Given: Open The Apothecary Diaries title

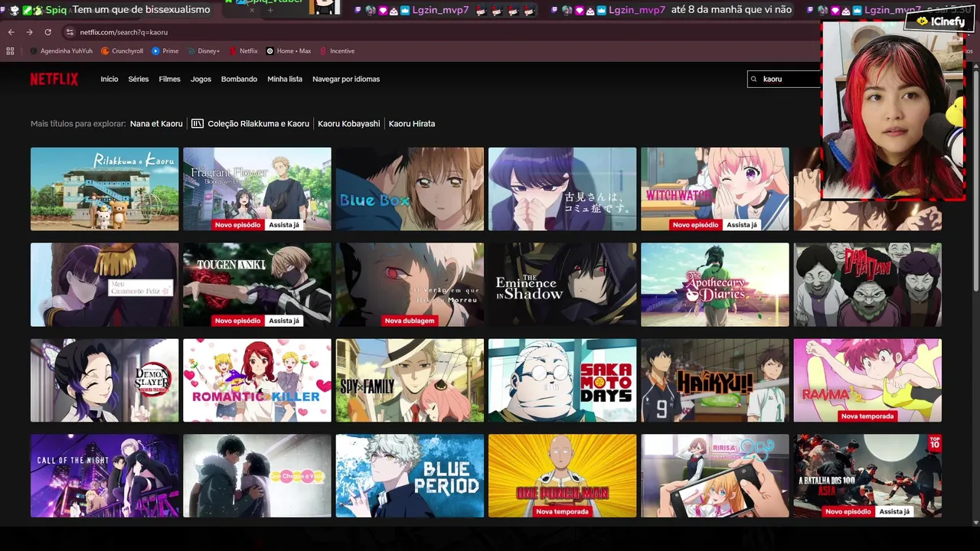Looking at the screenshot, I should point(715,285).
